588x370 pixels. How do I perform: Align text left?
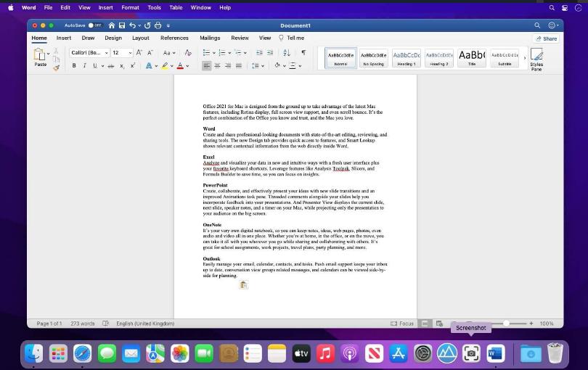[206, 66]
